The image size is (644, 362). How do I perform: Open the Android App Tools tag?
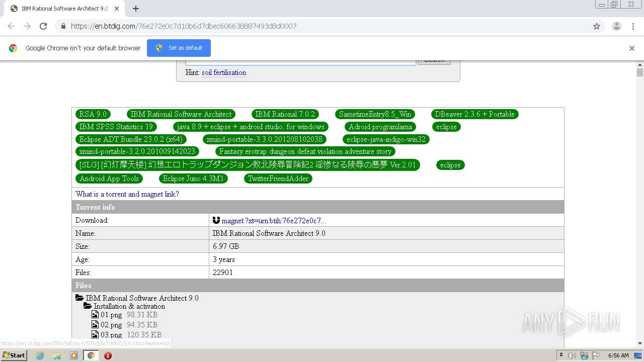pos(109,178)
